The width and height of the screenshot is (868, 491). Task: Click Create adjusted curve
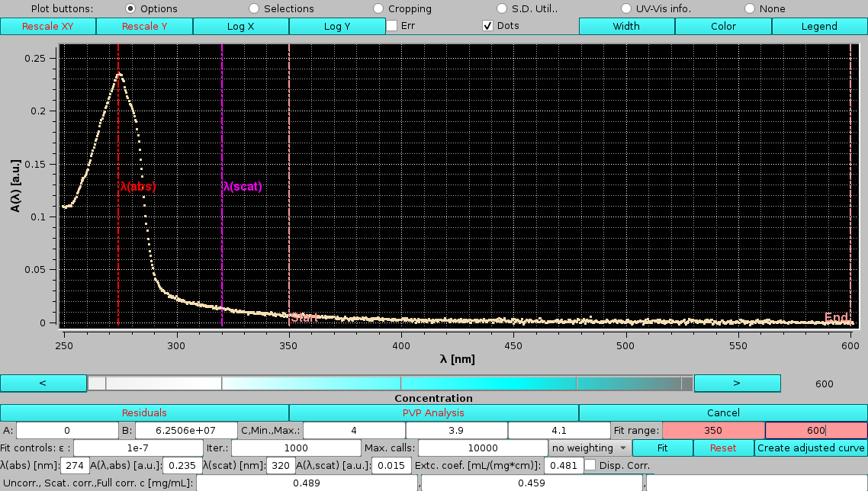tap(811, 448)
